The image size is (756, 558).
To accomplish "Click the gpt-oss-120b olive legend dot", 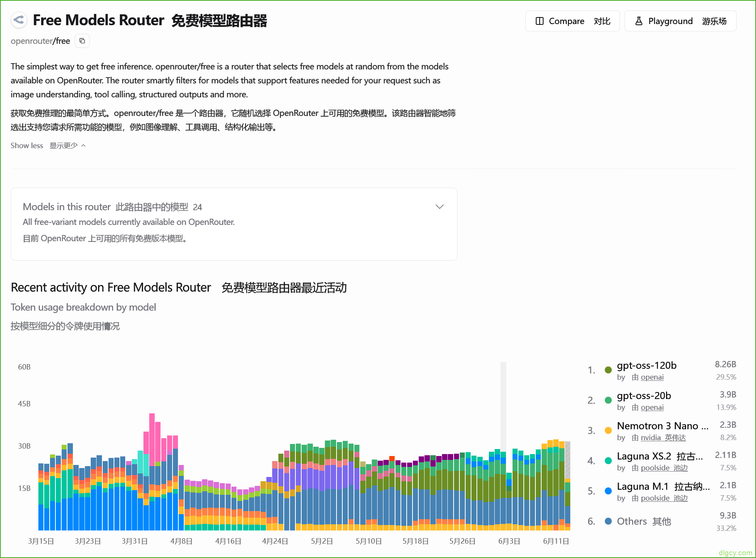I will 608,370.
